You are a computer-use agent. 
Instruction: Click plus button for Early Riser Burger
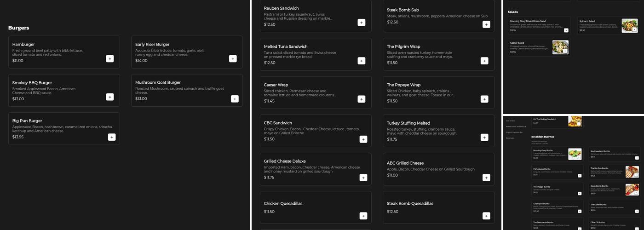click(x=233, y=58)
